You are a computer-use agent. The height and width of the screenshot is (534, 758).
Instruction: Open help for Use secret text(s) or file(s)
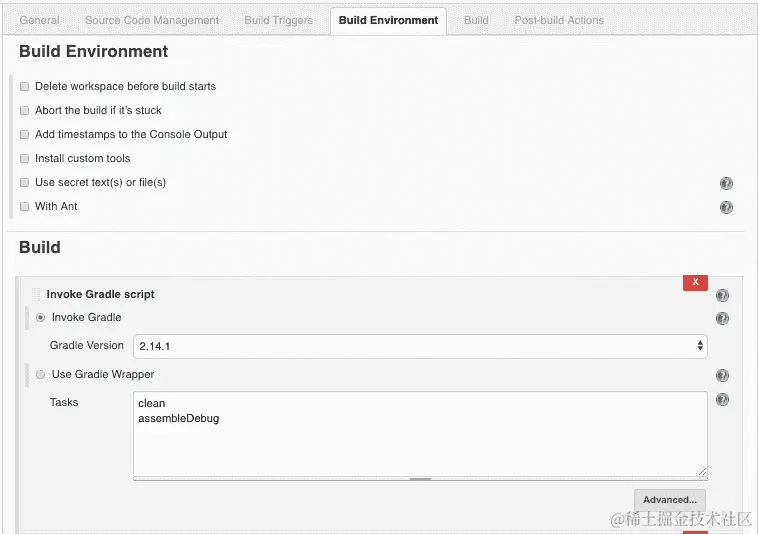click(x=726, y=183)
